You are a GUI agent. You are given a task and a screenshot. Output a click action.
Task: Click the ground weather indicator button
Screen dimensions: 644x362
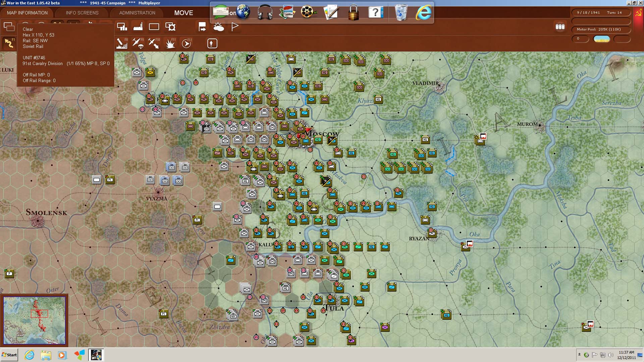[x=602, y=39]
